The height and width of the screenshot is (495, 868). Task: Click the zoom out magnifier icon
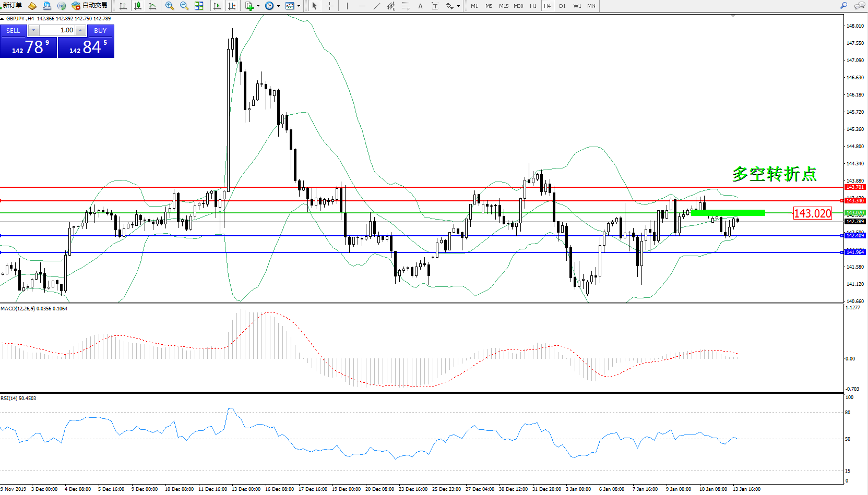184,6
